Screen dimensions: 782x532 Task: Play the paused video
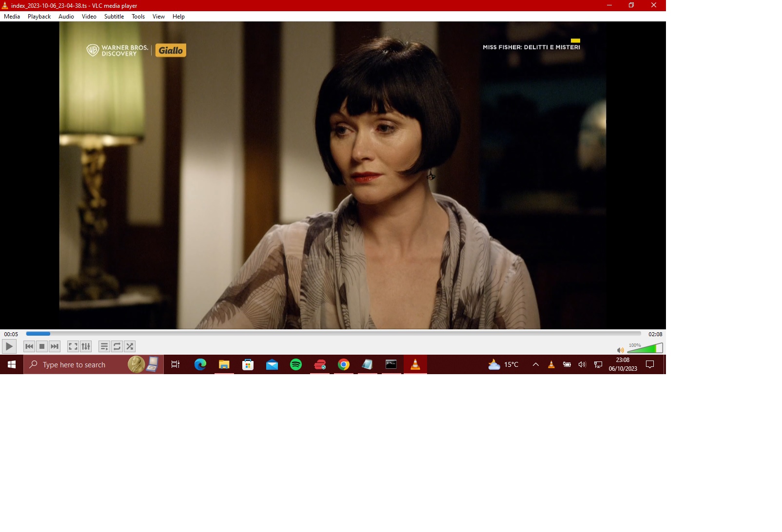(9, 346)
